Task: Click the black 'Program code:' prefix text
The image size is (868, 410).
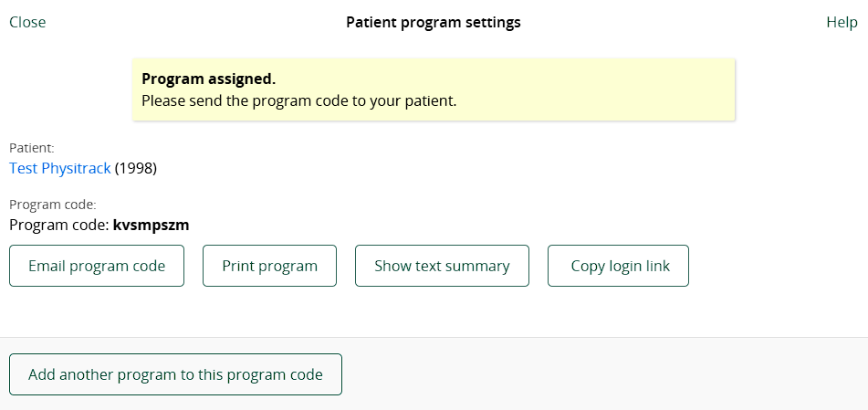Action: point(58,224)
